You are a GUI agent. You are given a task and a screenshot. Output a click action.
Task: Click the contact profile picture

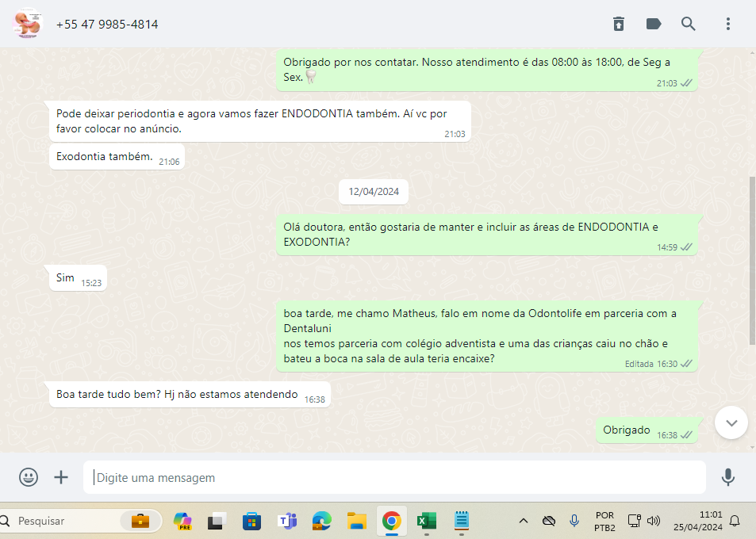27,24
